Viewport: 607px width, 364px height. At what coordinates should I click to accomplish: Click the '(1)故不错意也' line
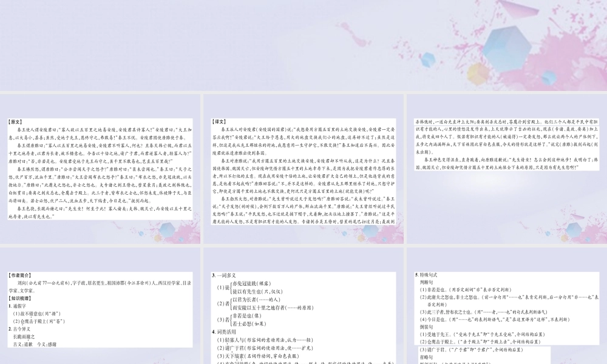pos(37,314)
